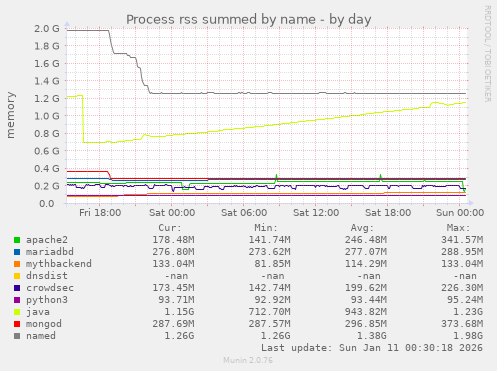Click the 'Min:' column header
The image size is (497, 371).
coord(266,228)
